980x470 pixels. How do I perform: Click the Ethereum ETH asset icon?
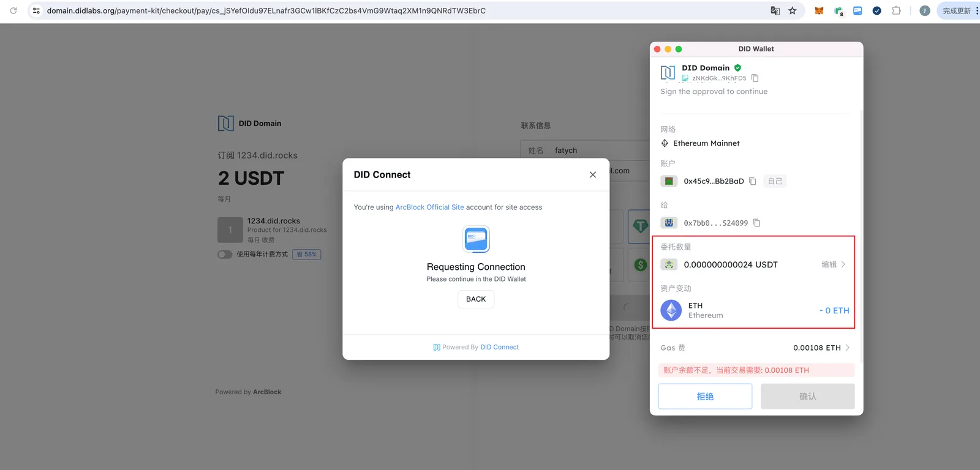pyautogui.click(x=671, y=310)
